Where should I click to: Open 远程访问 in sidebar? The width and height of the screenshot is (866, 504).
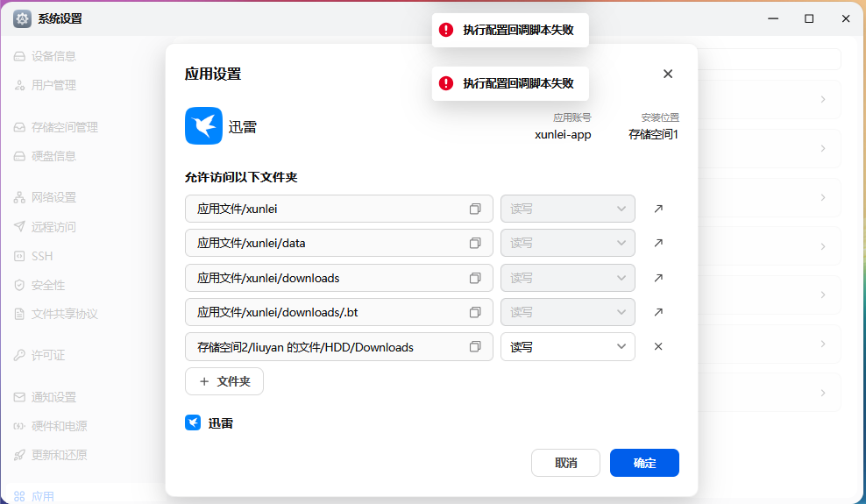(x=45, y=226)
